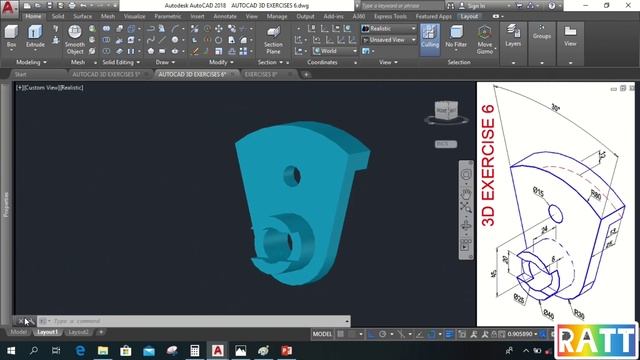Add a new drawing tab with plus
The image size is (640, 360).
point(306,74)
